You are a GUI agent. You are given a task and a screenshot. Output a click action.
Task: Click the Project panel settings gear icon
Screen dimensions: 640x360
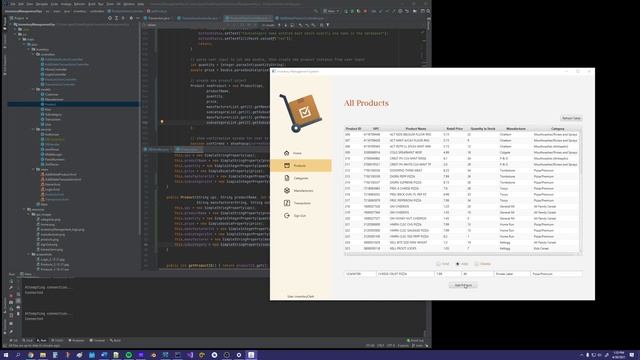(x=131, y=18)
